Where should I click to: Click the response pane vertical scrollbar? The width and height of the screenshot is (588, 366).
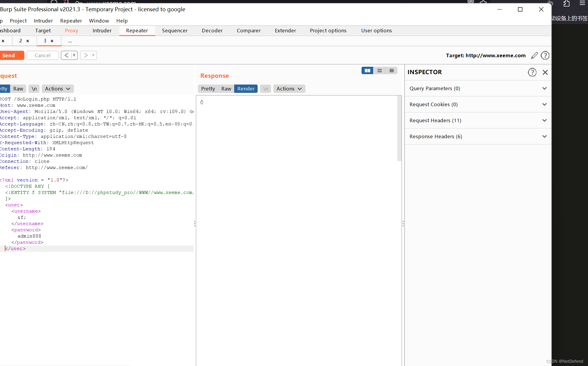(399, 128)
